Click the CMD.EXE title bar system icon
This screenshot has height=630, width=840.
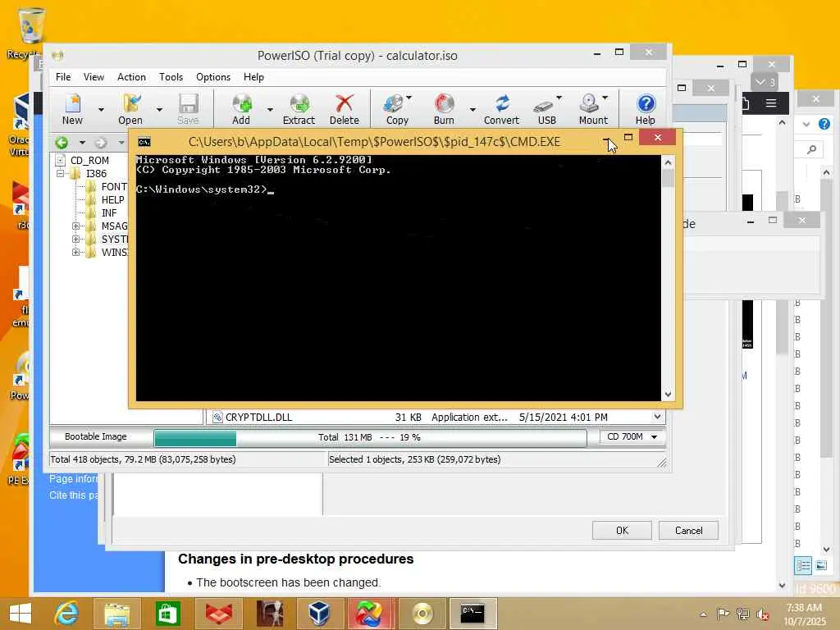point(144,141)
